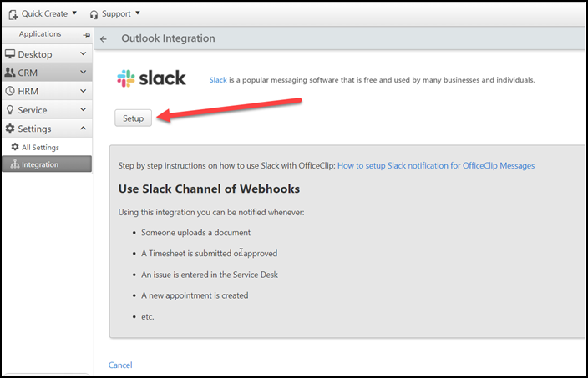Click the Slack logo
The height and width of the screenshot is (378, 588).
pyautogui.click(x=151, y=78)
